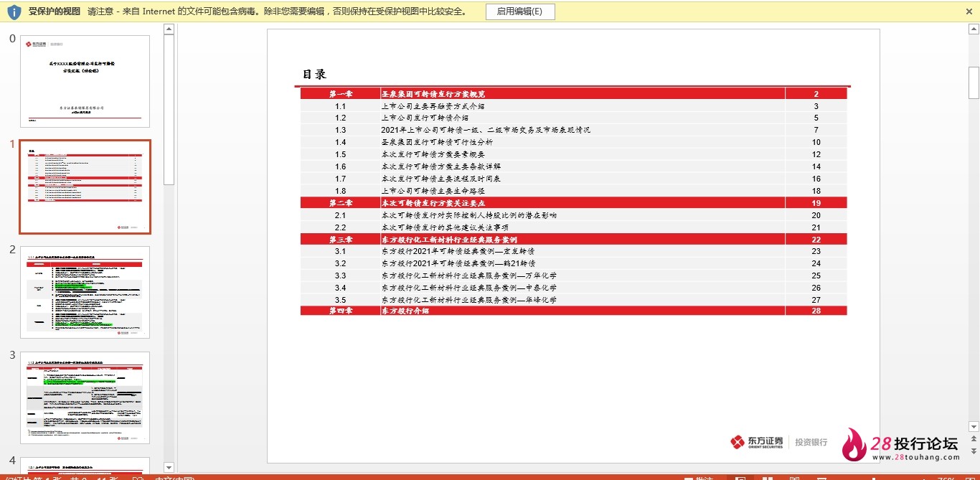
Task: Click the thumbnail panel scrollbar thumb
Action: coord(169,110)
